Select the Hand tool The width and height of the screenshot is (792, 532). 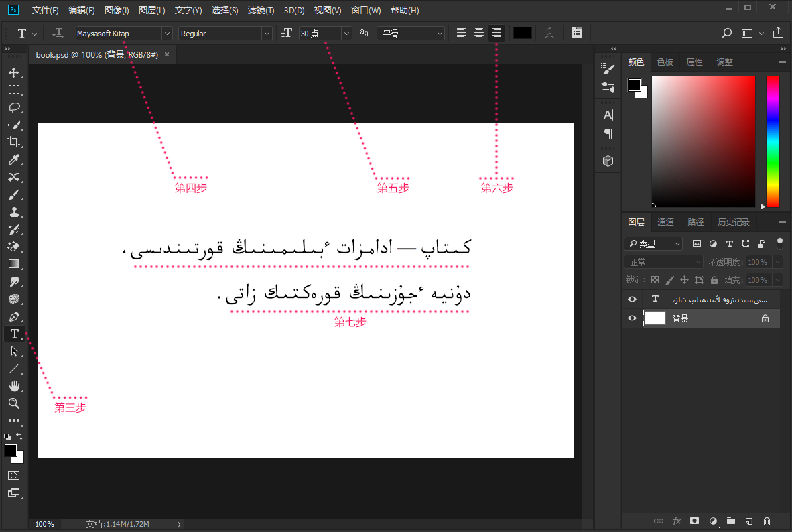pyautogui.click(x=14, y=386)
